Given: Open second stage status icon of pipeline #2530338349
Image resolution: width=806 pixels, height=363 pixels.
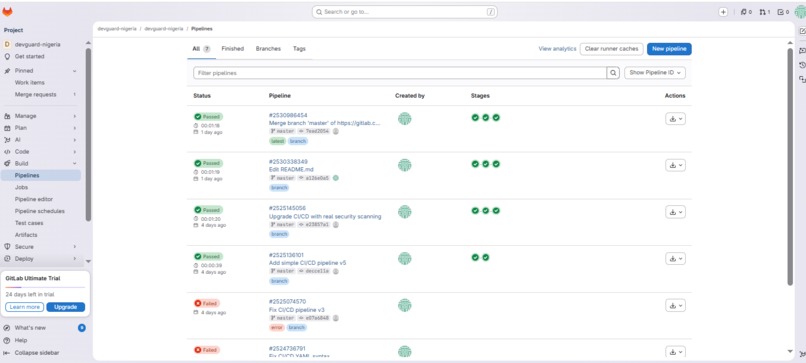Looking at the screenshot, I should [x=486, y=164].
